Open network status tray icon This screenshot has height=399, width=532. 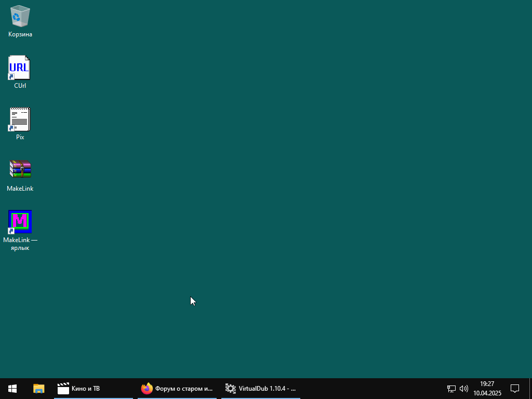[x=451, y=389]
